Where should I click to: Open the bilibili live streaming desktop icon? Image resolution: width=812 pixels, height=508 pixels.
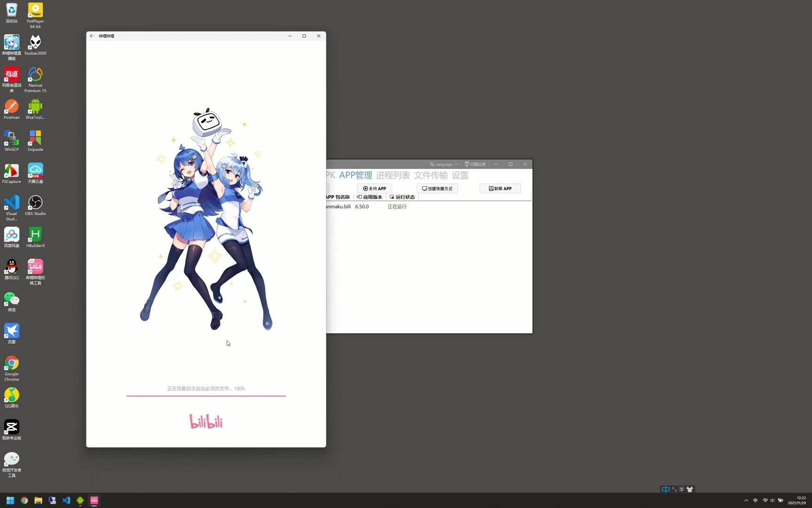pyautogui.click(x=12, y=48)
